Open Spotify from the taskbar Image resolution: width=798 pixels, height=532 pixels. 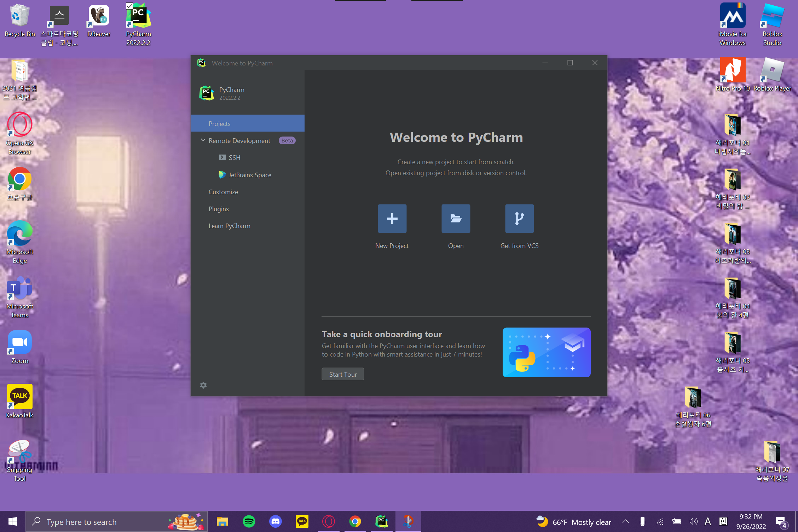coord(249,521)
